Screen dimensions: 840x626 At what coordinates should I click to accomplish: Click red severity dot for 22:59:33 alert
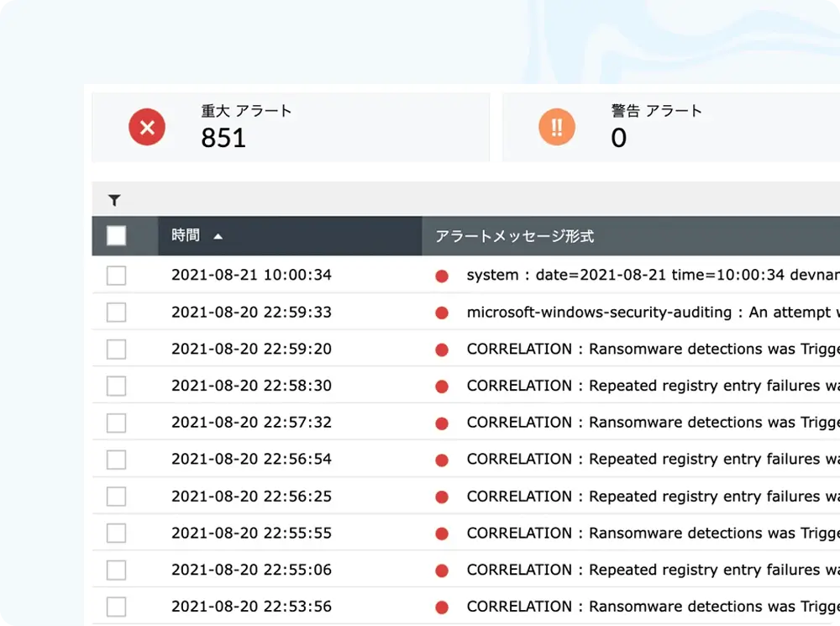(x=442, y=313)
